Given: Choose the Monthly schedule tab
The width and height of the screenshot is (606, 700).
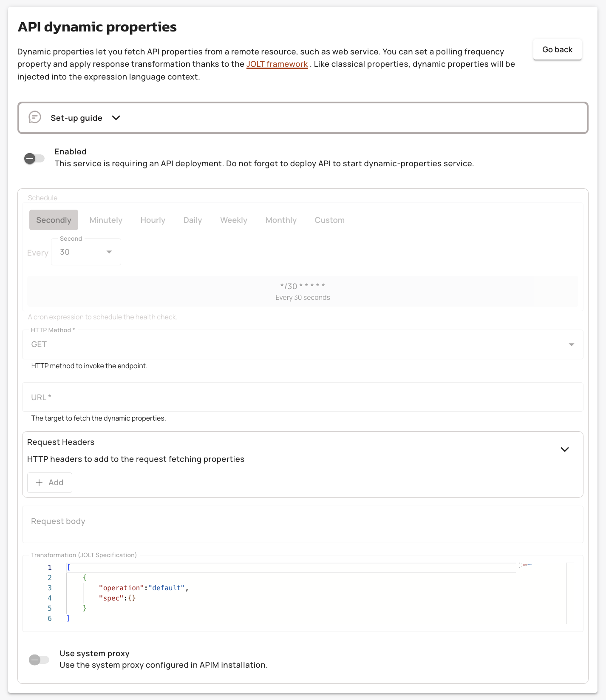Looking at the screenshot, I should coord(281,220).
